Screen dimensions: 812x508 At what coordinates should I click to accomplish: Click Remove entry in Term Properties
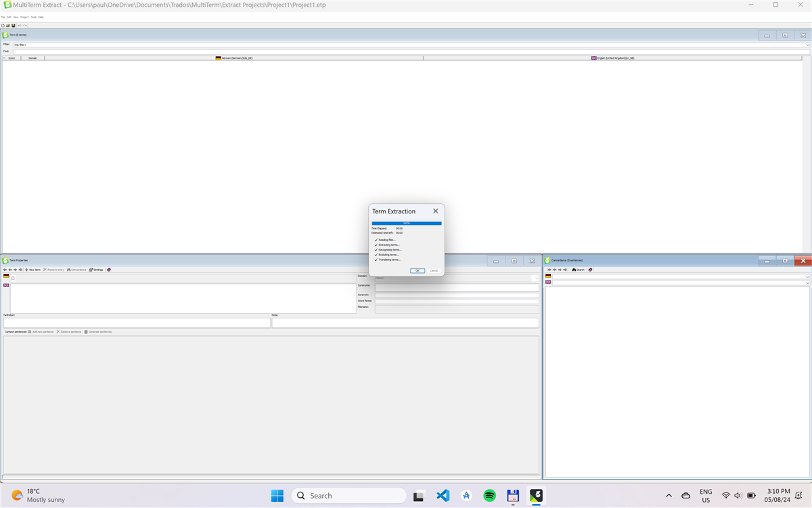coord(53,270)
